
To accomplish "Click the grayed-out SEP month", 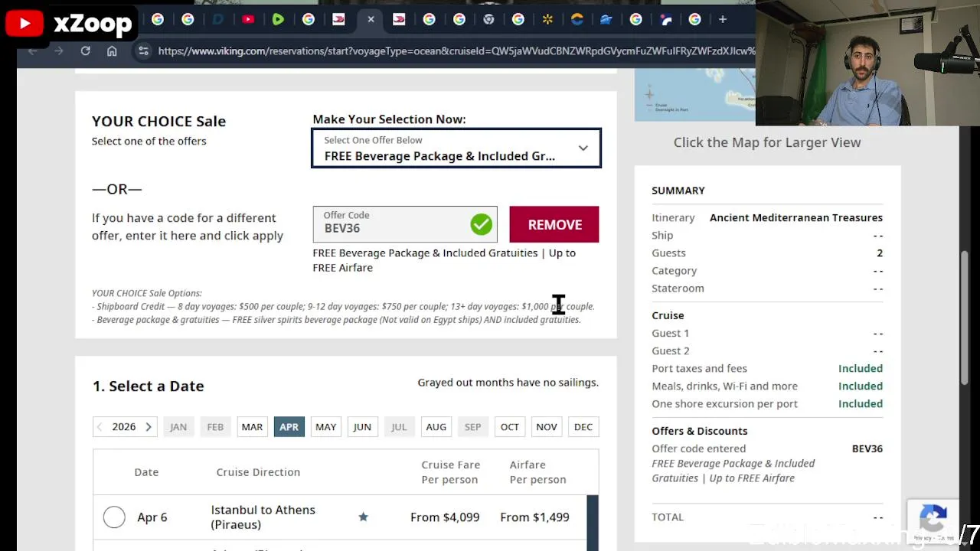I will (472, 427).
